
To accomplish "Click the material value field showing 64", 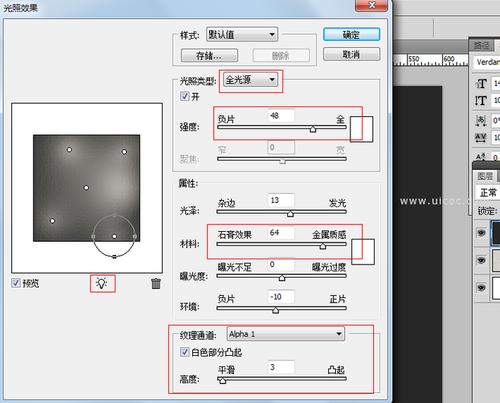I will [x=281, y=233].
